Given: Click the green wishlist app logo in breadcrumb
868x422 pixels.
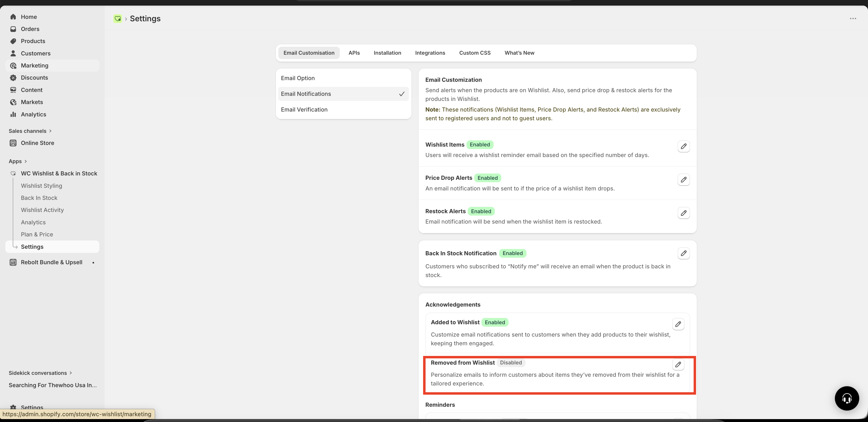Looking at the screenshot, I should coord(118,18).
